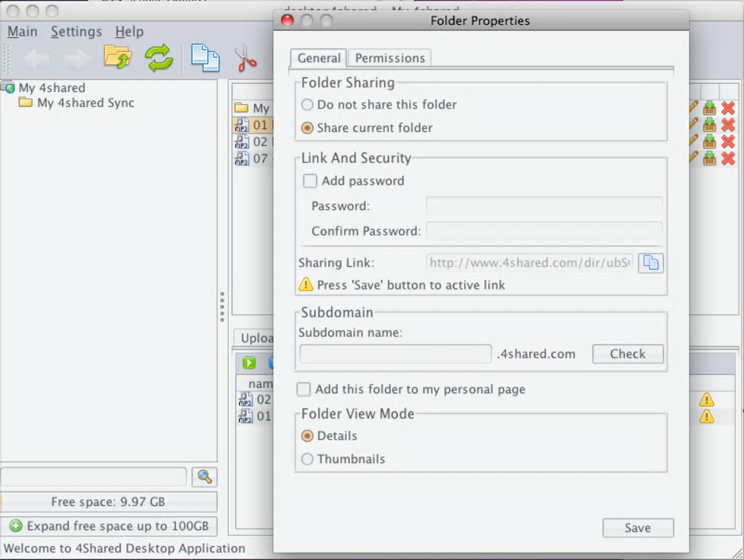744x560 pixels.
Task: Click the red scissors cut icon
Action: tap(245, 58)
